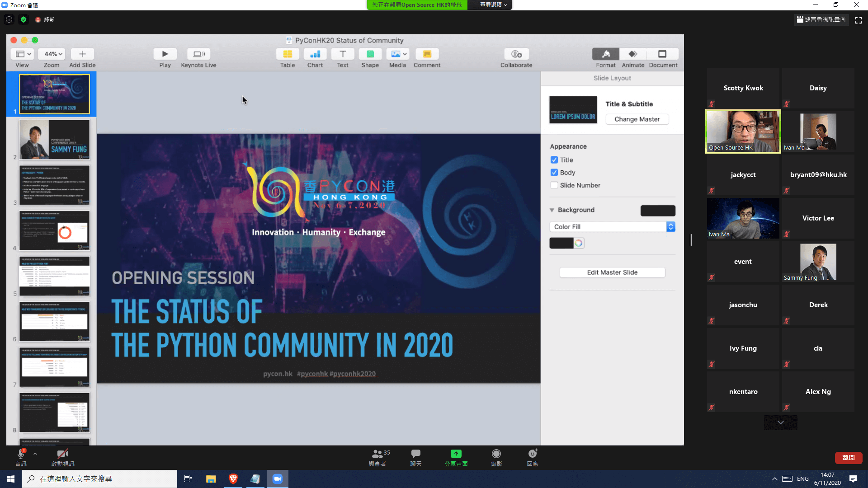Expand audio options arrow
Image resolution: width=868 pixels, height=488 pixels.
pos(35,453)
